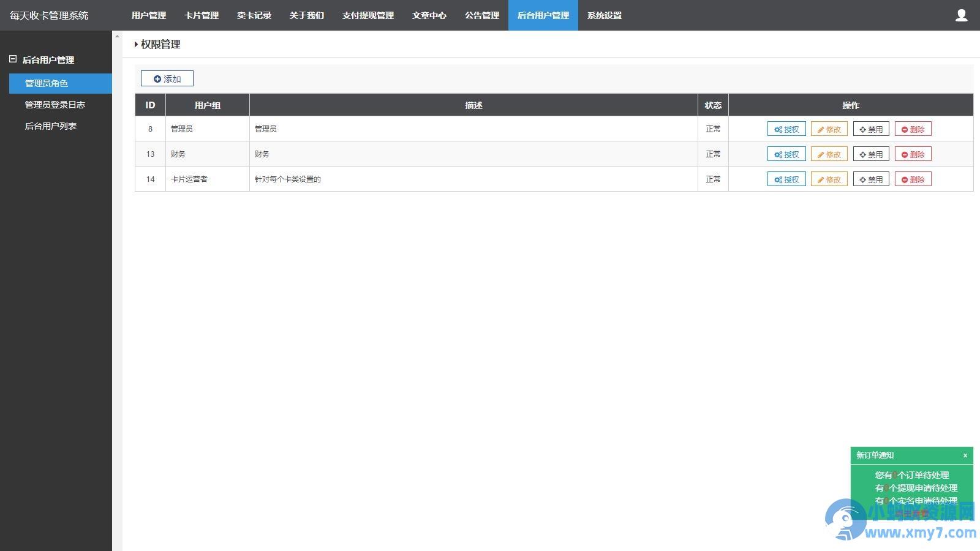This screenshot has height=551, width=980.
Task: Click the ID column header
Action: [x=150, y=105]
